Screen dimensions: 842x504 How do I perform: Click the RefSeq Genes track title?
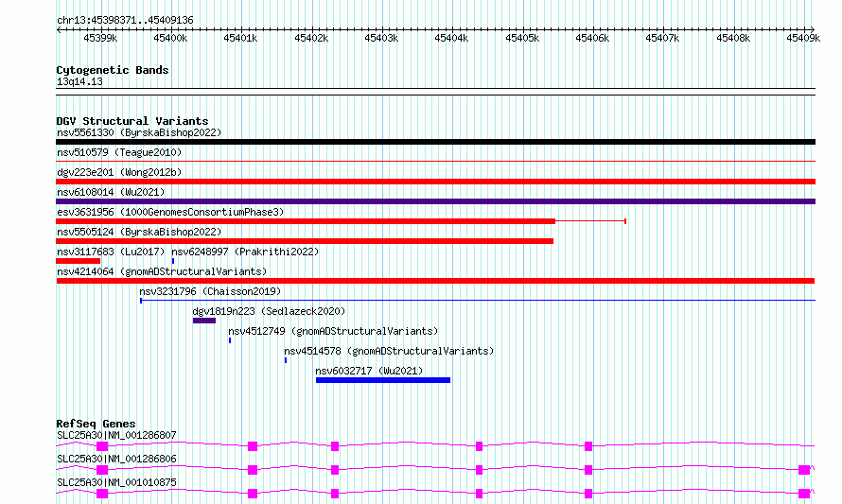click(96, 424)
